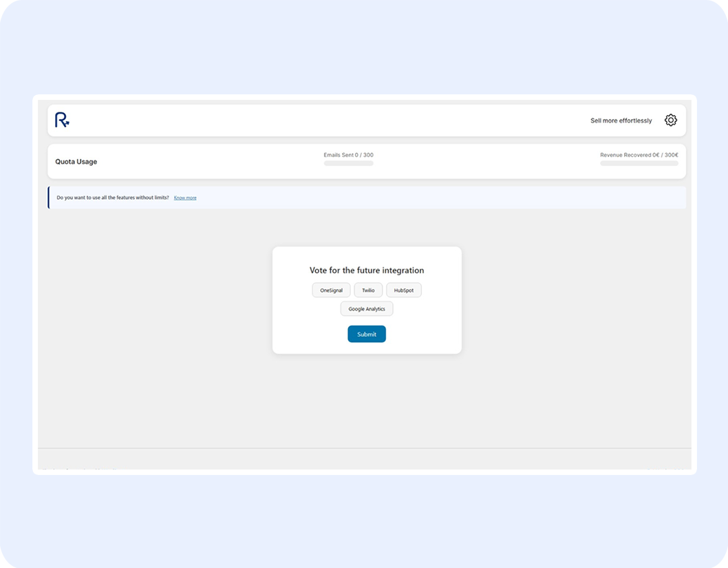This screenshot has height=568, width=728.
Task: Choose Twilio as the integration vote
Action: pos(368,291)
